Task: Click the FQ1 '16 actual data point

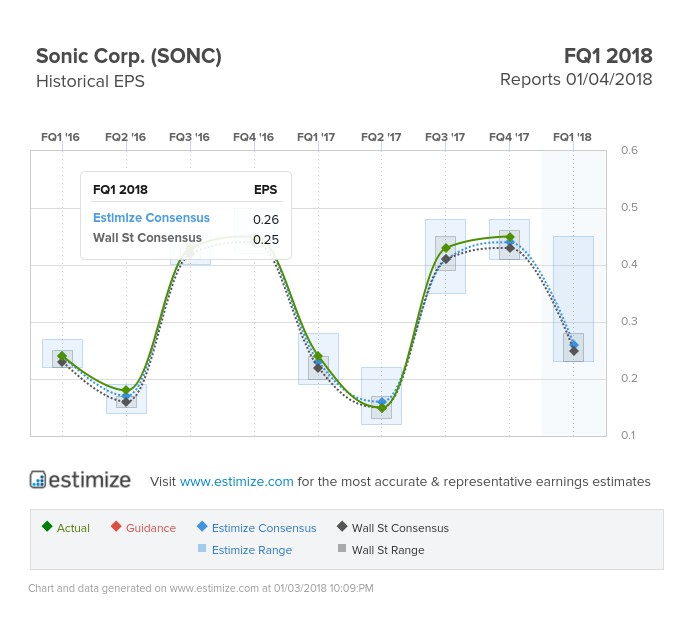Action: 62,356
